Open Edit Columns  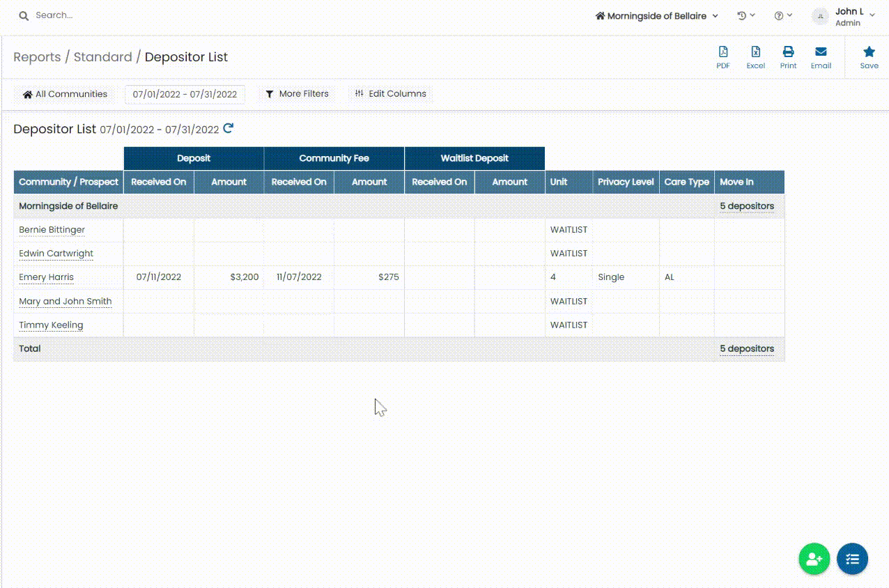[x=390, y=94]
